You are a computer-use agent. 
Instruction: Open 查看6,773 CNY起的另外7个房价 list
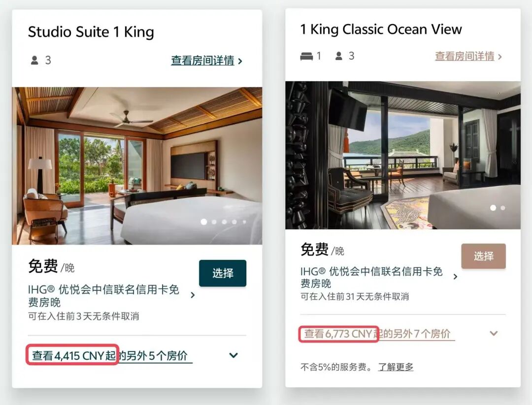(377, 334)
